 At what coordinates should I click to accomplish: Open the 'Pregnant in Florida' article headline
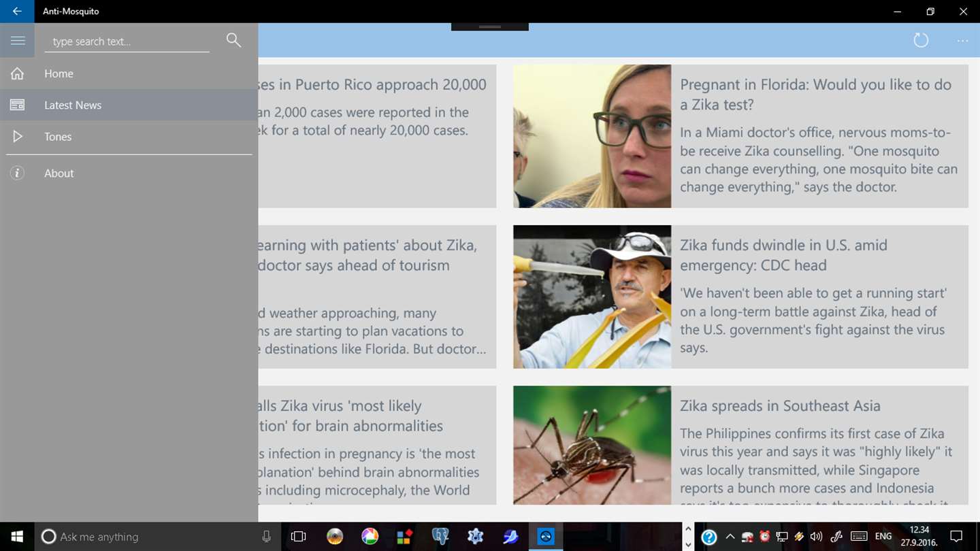(815, 95)
